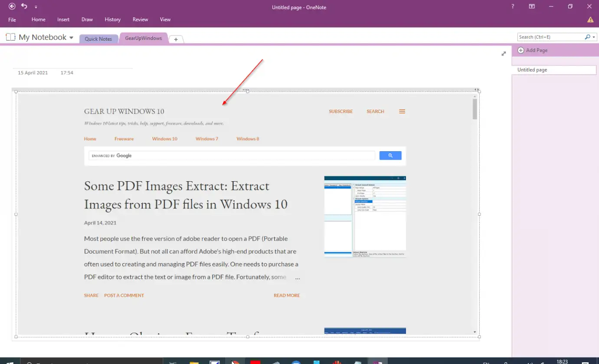The width and height of the screenshot is (599, 364).
Task: Switch to the Review ribbon tab
Action: click(141, 19)
